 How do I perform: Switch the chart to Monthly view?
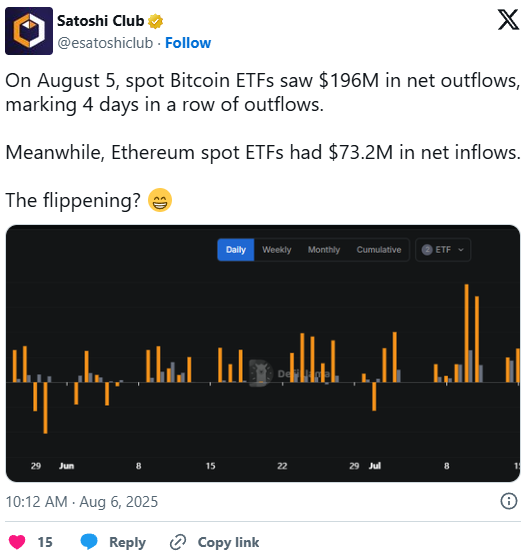click(324, 250)
